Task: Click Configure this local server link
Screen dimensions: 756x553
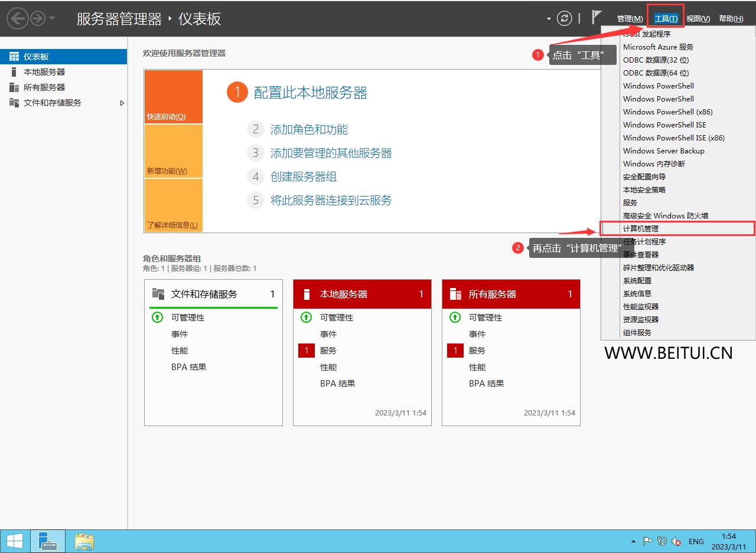Action: tap(310, 93)
